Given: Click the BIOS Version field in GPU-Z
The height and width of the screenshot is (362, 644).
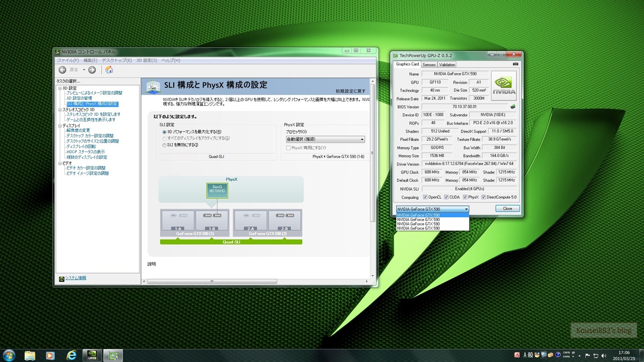Looking at the screenshot, I should [464, 107].
